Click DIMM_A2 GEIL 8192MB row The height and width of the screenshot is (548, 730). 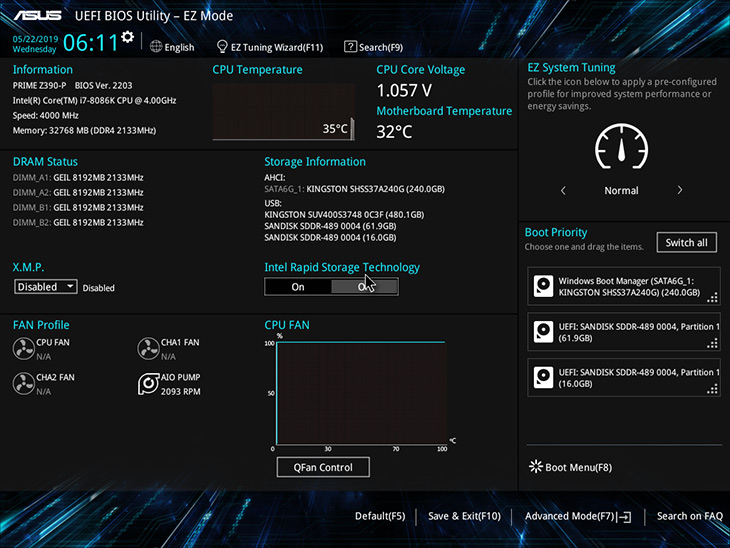(x=78, y=192)
